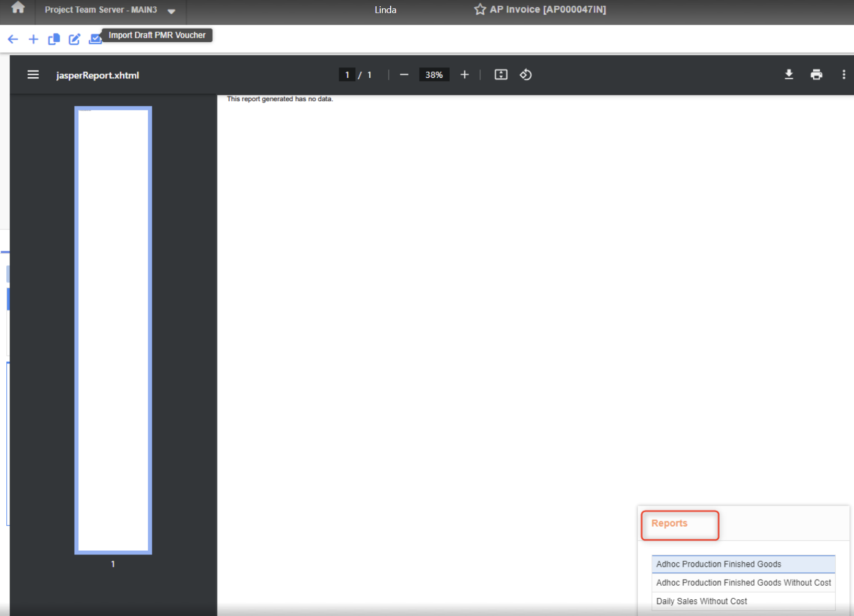Screen dimensions: 854x616
Task: Click the duplicate copy icon
Action: pos(54,39)
